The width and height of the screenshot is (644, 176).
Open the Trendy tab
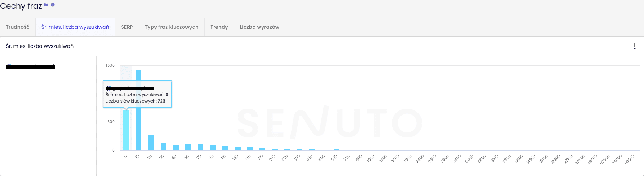point(219,27)
